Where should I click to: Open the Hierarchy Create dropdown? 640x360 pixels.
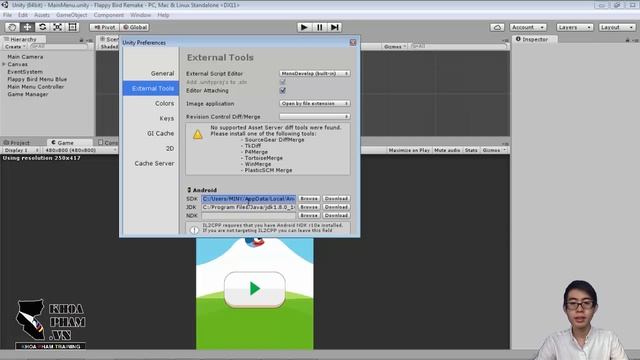click(x=14, y=47)
